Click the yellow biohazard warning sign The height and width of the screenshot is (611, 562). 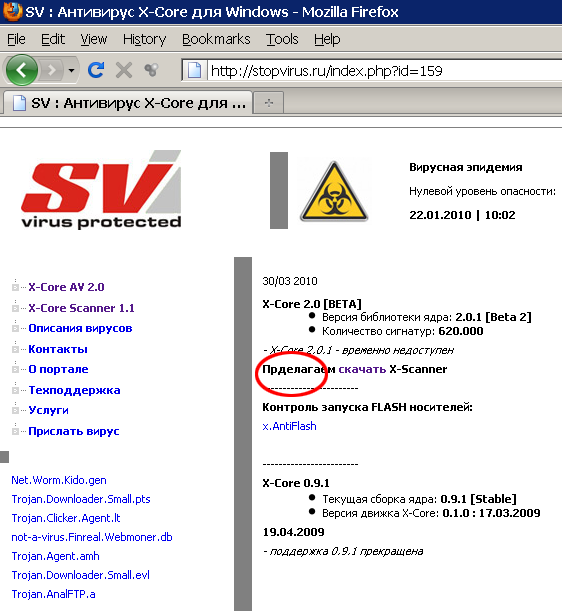click(x=334, y=191)
